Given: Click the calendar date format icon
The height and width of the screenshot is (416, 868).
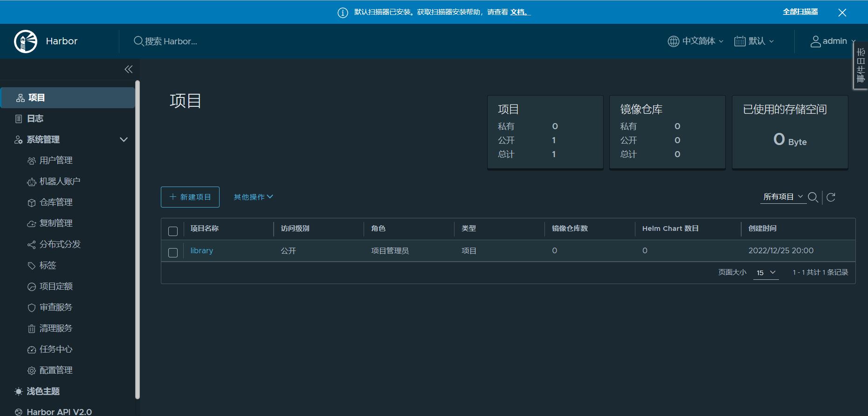Looking at the screenshot, I should tap(740, 41).
